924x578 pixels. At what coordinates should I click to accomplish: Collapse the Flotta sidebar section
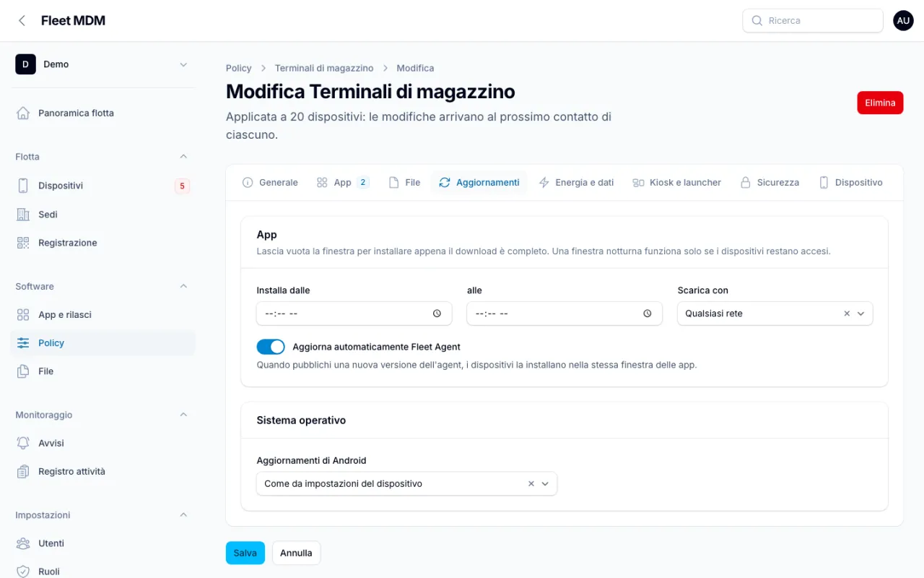pos(183,157)
